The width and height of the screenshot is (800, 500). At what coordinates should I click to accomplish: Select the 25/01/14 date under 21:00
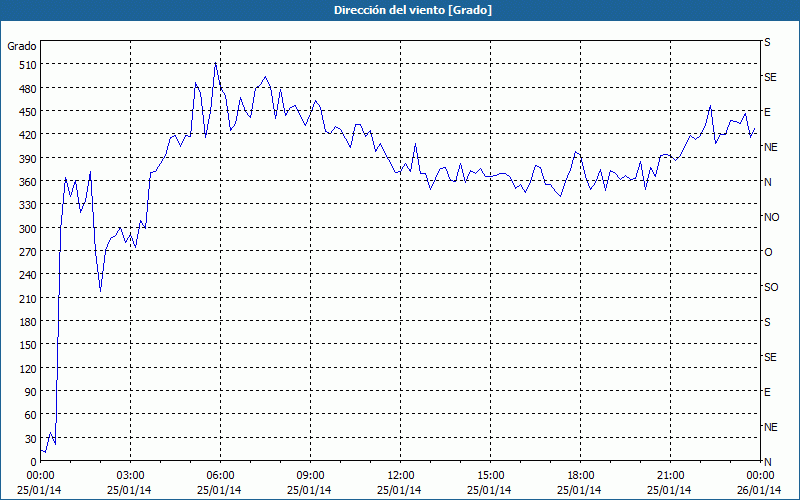669,490
